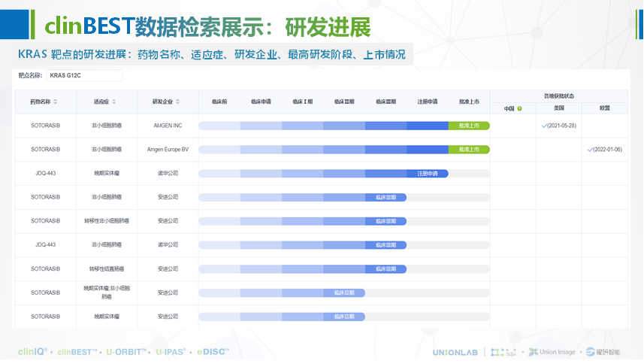Click the 注册申请 stage header
Image resolution: width=644 pixels, height=364 pixels.
click(428, 102)
